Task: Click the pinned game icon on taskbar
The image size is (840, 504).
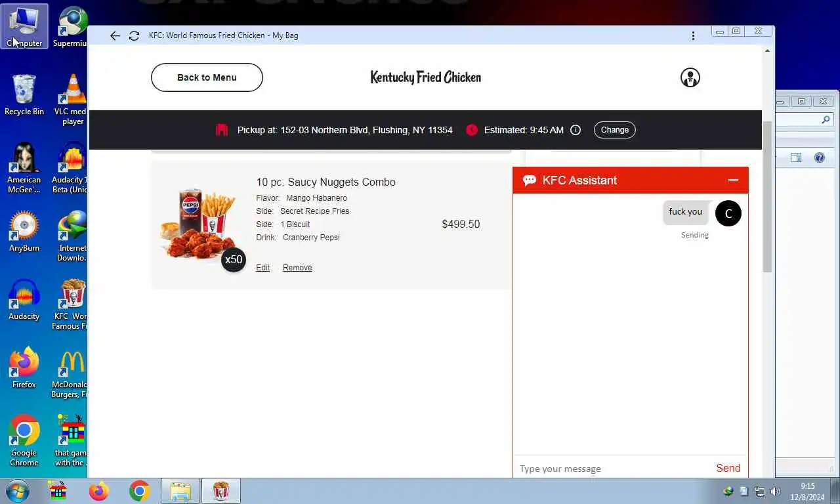Action: (58, 491)
